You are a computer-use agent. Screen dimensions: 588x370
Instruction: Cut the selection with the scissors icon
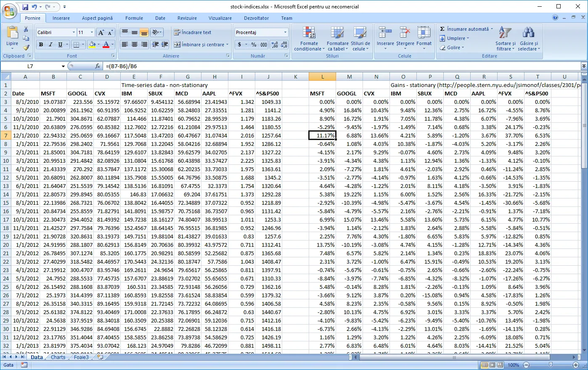[26, 29]
